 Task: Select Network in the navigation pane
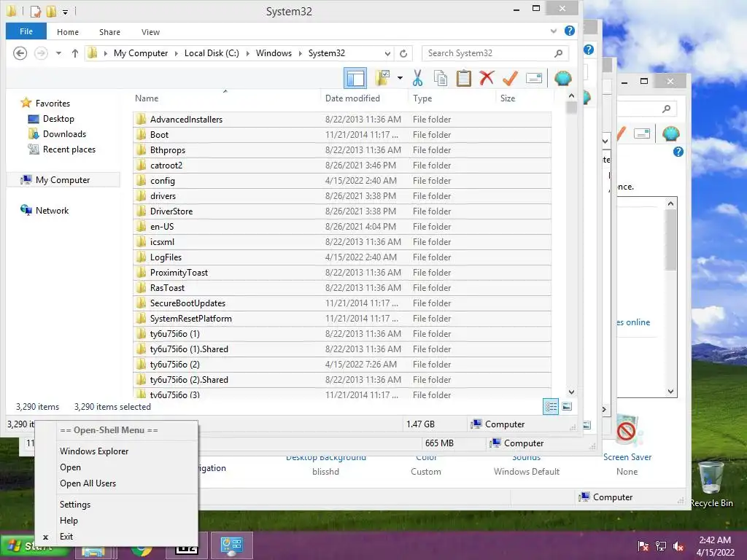[44, 211]
